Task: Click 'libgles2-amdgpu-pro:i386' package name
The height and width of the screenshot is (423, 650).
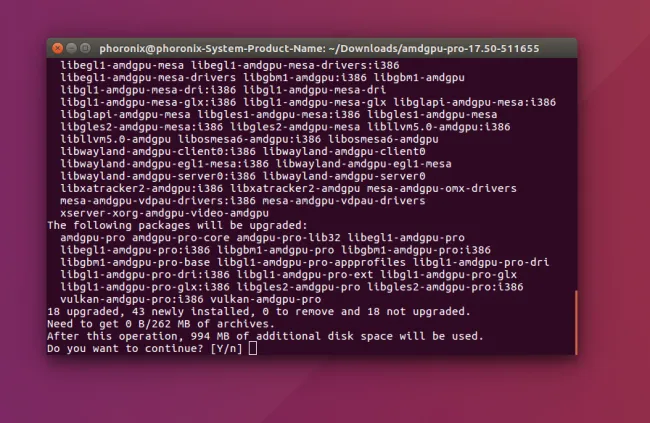Action: pos(445,287)
